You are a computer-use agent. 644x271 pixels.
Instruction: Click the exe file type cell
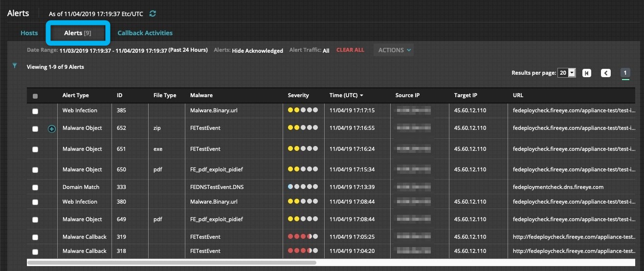tap(158, 149)
